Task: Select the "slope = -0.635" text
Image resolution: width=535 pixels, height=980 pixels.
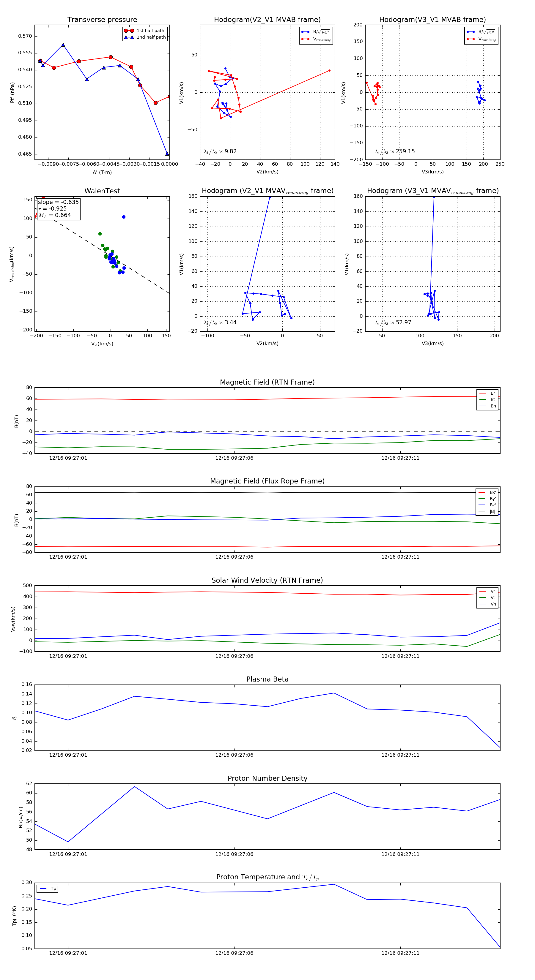Action: 58,202
